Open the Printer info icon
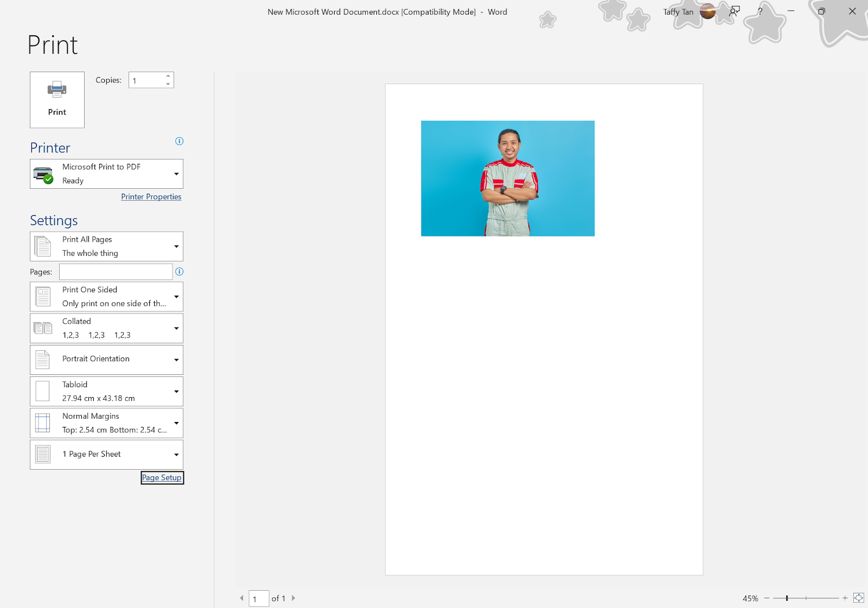Screen dimensions: 868x608 180,141
